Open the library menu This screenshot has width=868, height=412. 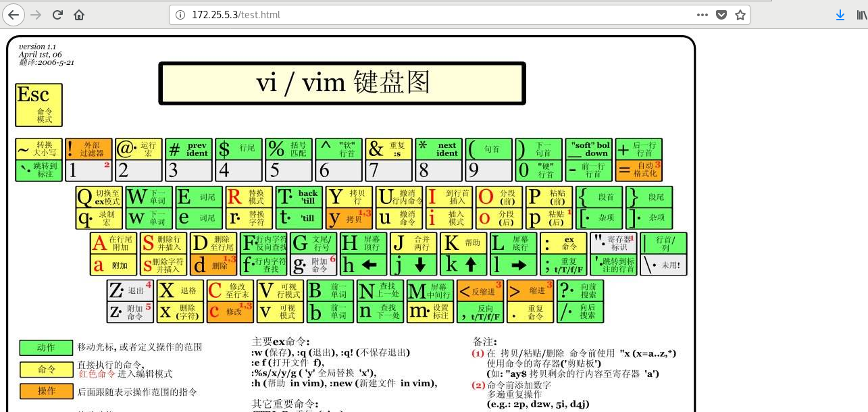pos(862,14)
